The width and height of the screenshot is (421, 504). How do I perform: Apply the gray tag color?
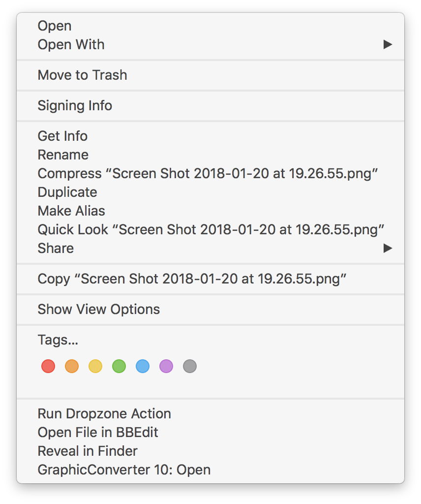pyautogui.click(x=190, y=366)
